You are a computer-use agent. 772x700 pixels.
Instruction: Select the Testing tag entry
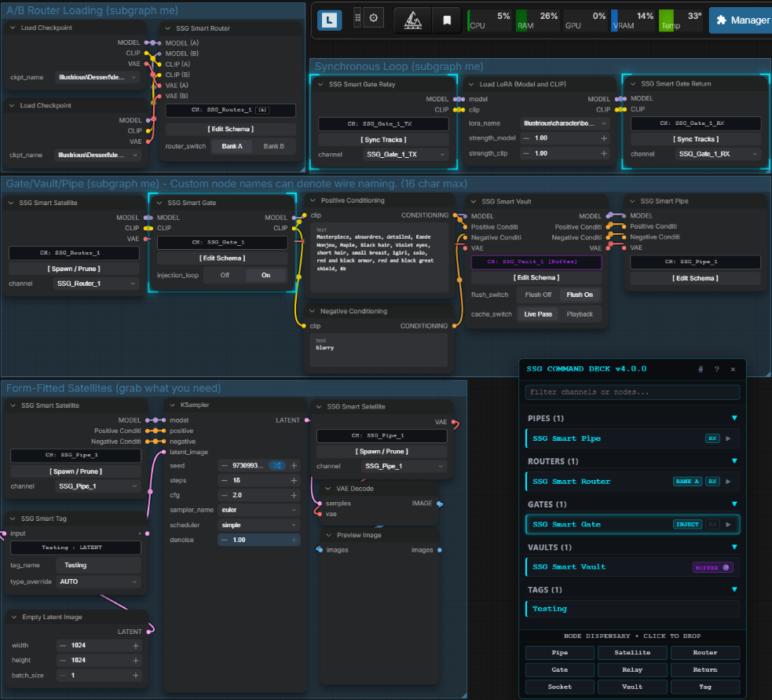632,609
